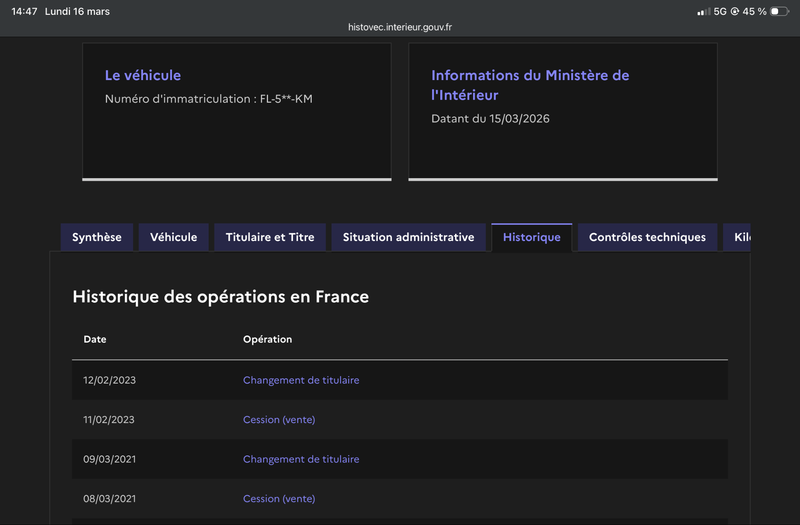Click the Opération column header
This screenshot has height=525, width=800.
pos(267,339)
